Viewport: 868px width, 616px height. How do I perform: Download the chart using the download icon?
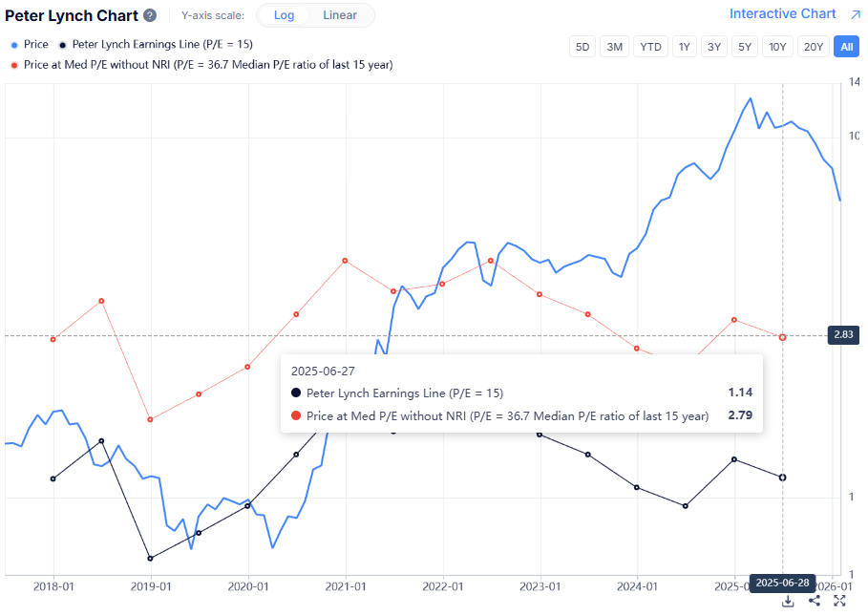(x=788, y=601)
